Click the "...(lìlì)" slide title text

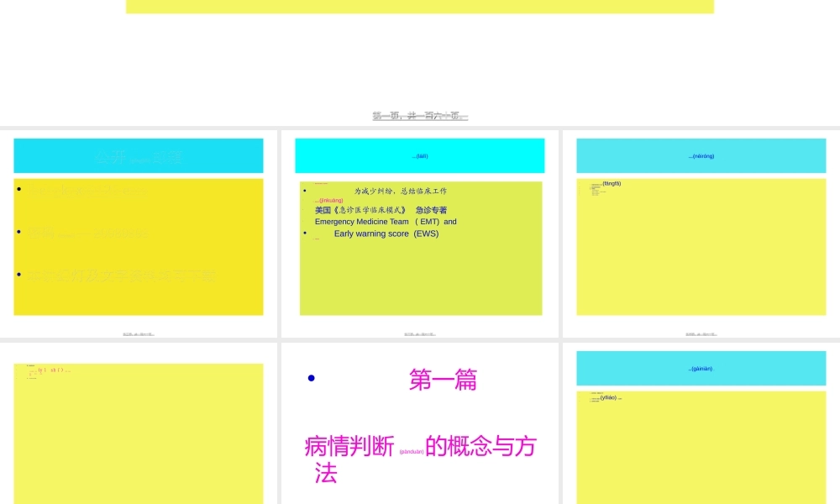pyautogui.click(x=421, y=155)
